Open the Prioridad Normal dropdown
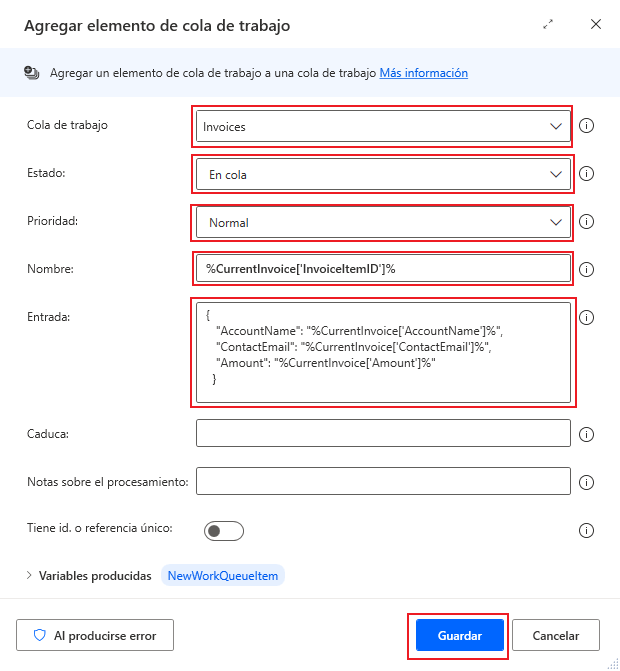The image size is (620, 671). [x=383, y=223]
